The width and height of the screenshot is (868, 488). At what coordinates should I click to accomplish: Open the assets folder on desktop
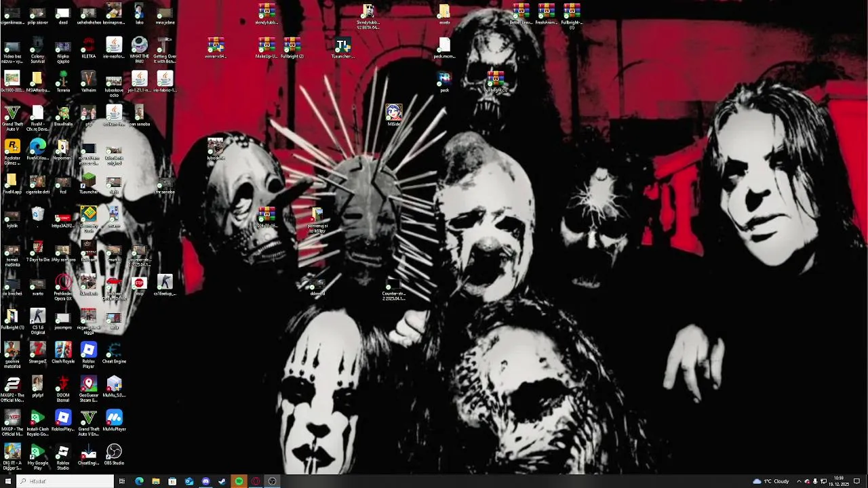tap(444, 15)
